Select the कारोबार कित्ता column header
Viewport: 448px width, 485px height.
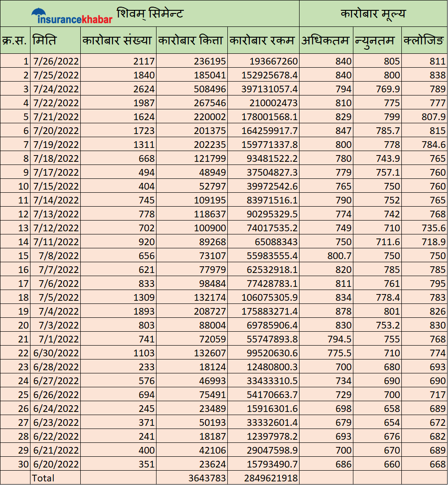pyautogui.click(x=191, y=40)
